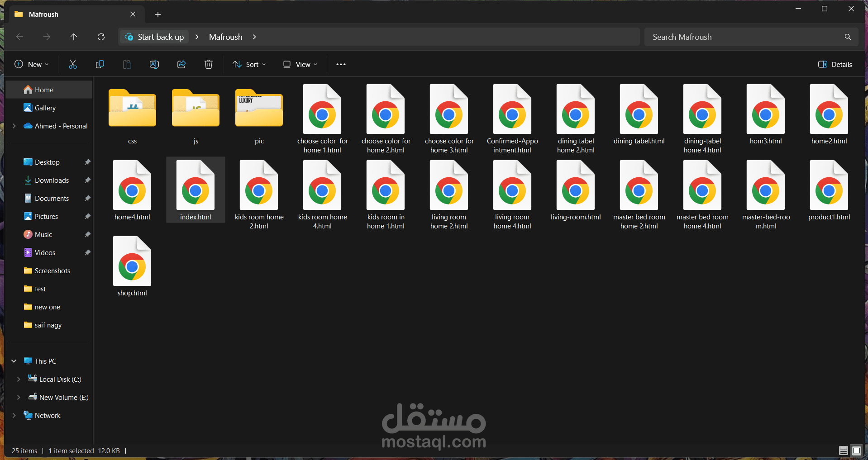Select the dining-tabel home 4.html file
868x460 pixels.
tap(702, 119)
